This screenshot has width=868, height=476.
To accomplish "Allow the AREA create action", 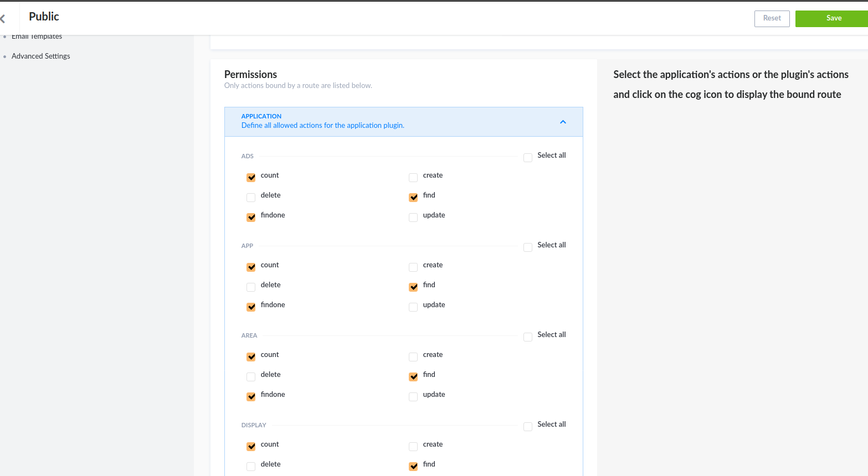I will click(413, 357).
